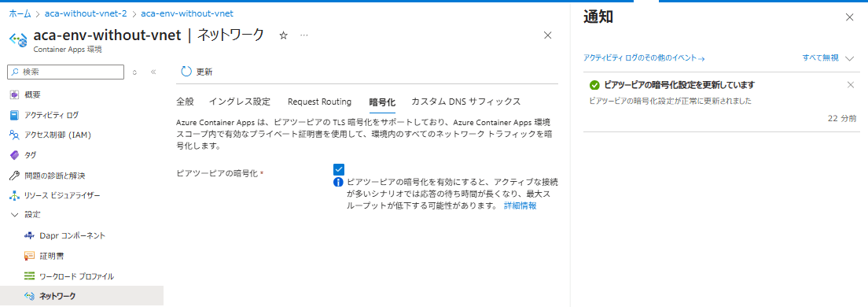Viewport: 868px width, 307px height.
Task: Click the network sidebar icon
Action: click(29, 296)
